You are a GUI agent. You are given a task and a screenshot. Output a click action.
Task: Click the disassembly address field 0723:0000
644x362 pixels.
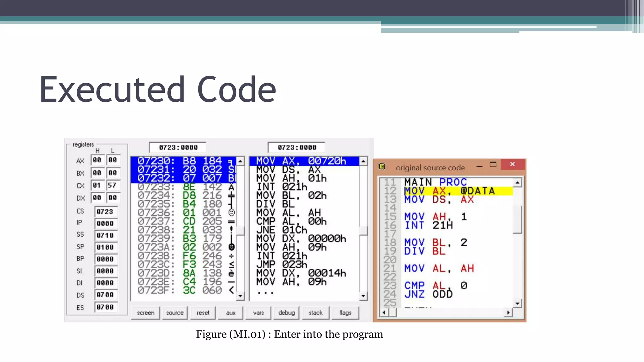coord(297,147)
